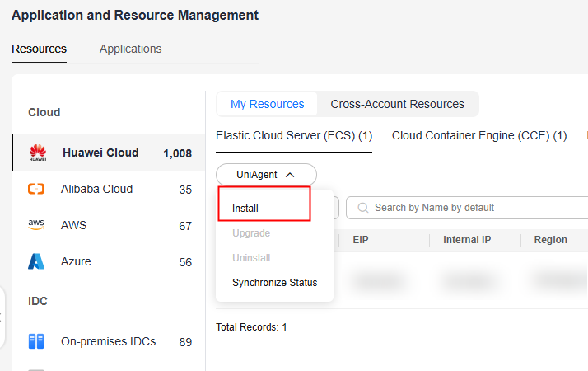Click the On-premises IDCs server icon
The width and height of the screenshot is (588, 371).
coord(36,341)
